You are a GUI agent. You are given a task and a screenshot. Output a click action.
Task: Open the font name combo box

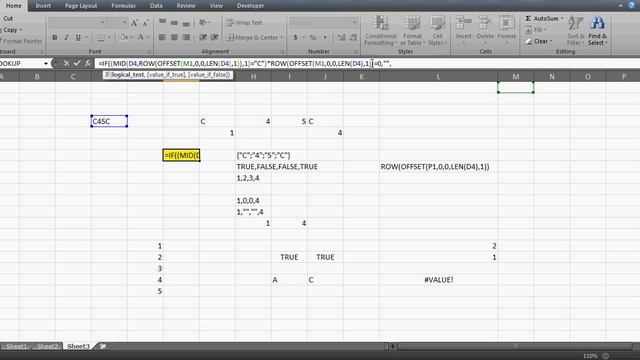[x=77, y=22]
